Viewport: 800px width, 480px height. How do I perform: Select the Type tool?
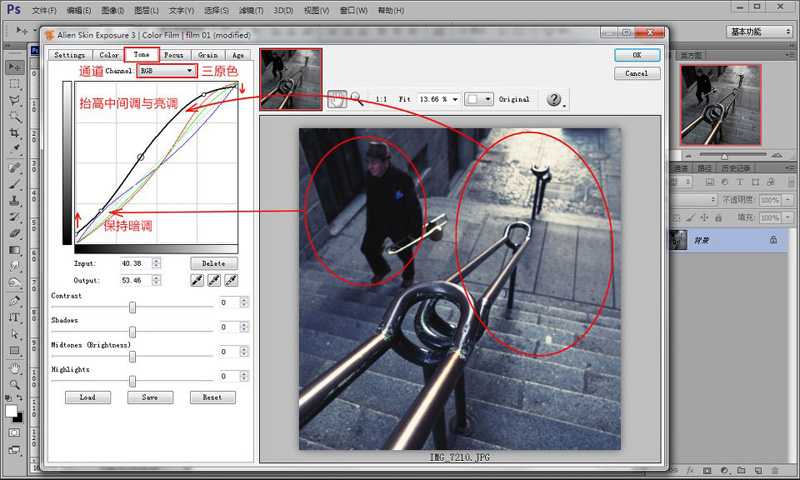pyautogui.click(x=14, y=317)
